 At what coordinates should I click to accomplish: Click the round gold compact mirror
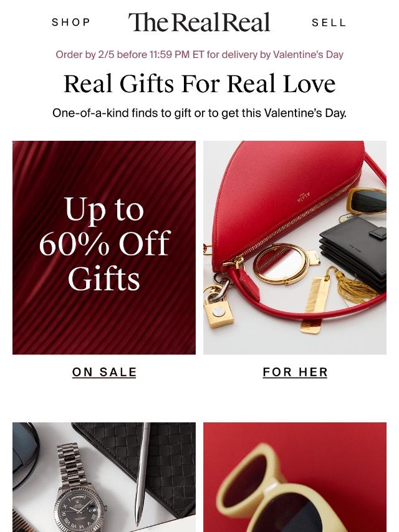[282, 263]
